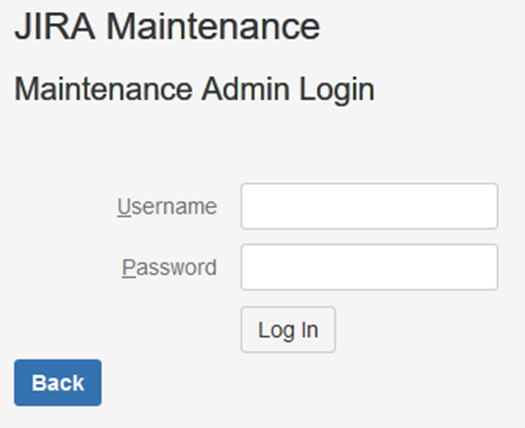Click the underlined U in Username
Image resolution: width=525 pixels, height=428 pixels.
point(124,207)
